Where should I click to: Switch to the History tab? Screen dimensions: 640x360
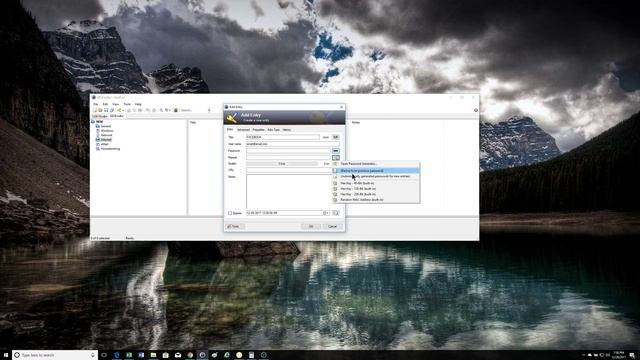point(287,130)
